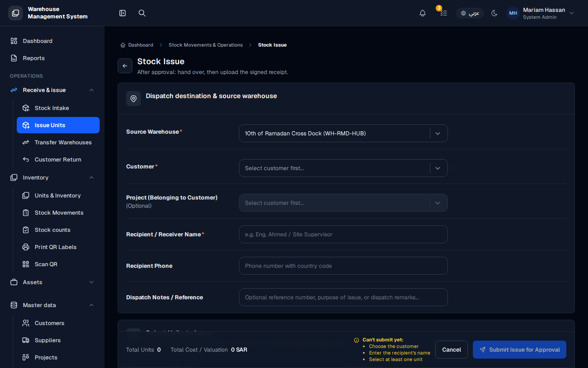Screen dimensions: 588x368
Task: Open Projects in Master data
Action: pos(58,357)
